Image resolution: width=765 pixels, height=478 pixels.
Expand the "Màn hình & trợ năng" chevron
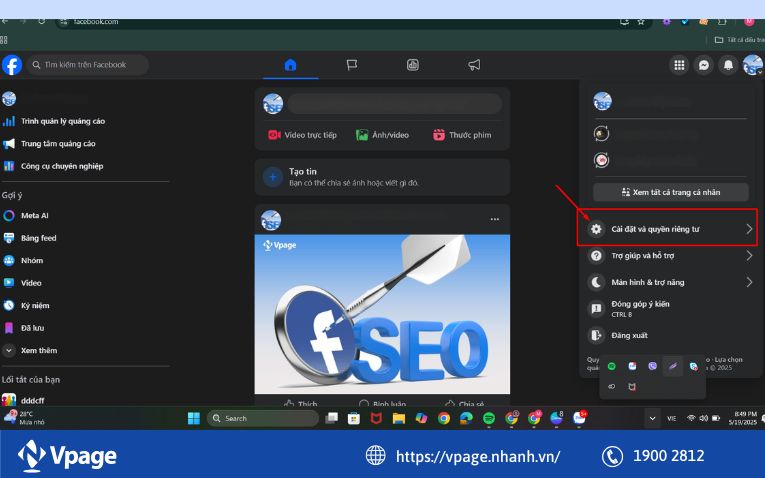pyautogui.click(x=749, y=282)
